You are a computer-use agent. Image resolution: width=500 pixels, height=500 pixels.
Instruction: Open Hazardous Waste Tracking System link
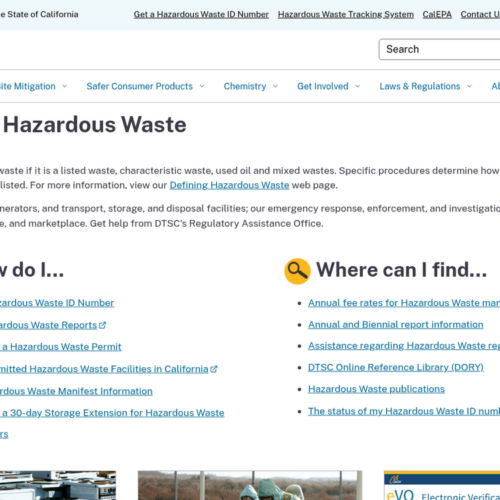point(346,15)
